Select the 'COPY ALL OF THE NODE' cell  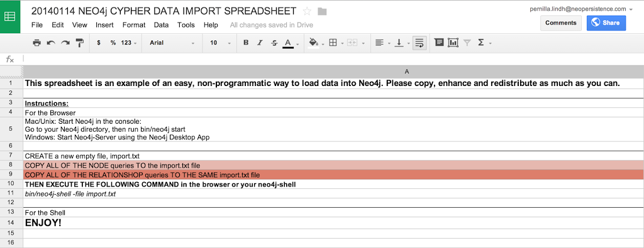pos(333,165)
